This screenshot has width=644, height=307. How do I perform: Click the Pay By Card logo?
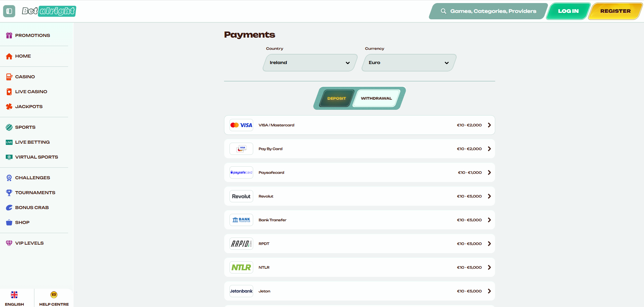point(241,149)
